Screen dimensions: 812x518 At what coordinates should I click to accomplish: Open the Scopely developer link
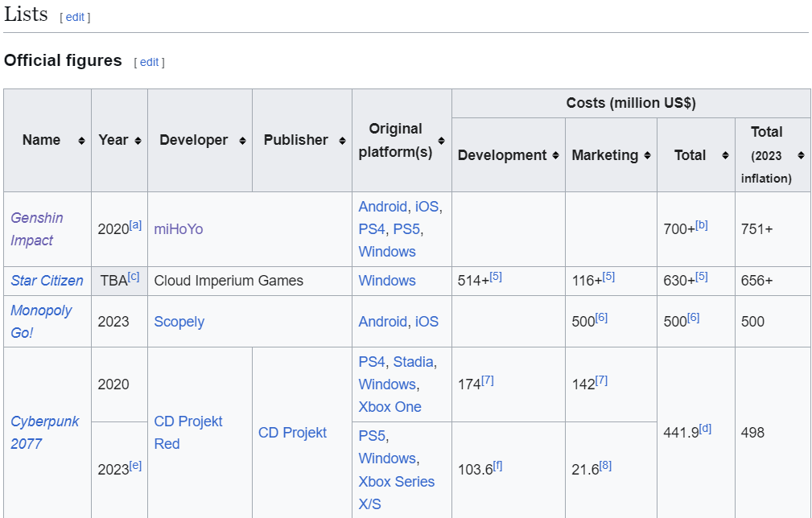[x=179, y=322]
